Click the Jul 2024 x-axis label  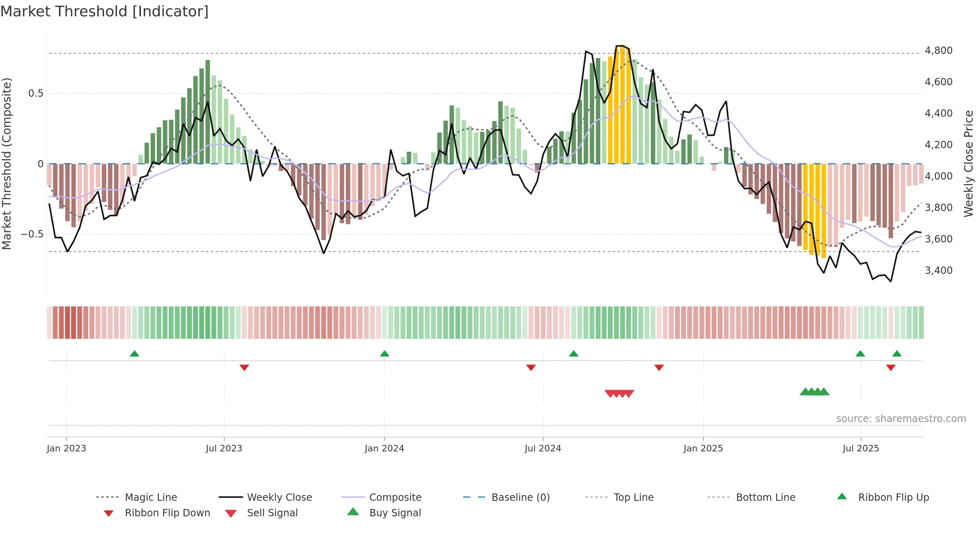543,449
